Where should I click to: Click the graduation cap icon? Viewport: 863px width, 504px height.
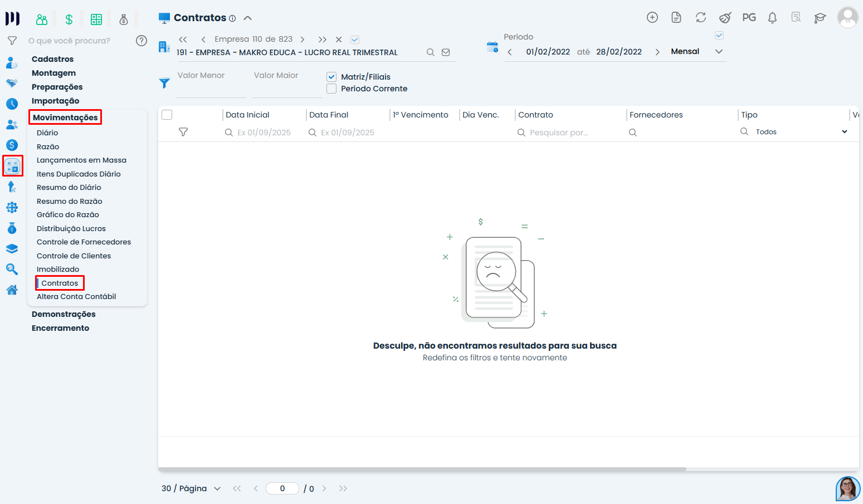tap(820, 18)
